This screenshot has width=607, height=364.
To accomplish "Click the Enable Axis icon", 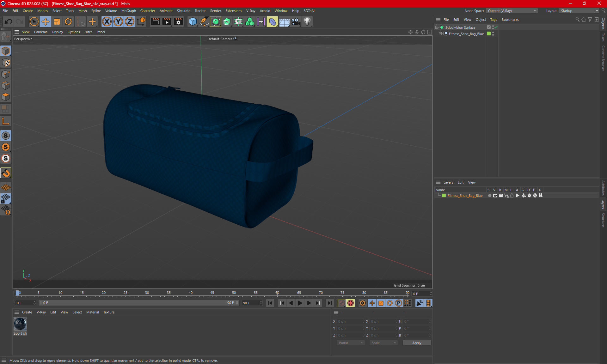I will pyautogui.click(x=6, y=121).
